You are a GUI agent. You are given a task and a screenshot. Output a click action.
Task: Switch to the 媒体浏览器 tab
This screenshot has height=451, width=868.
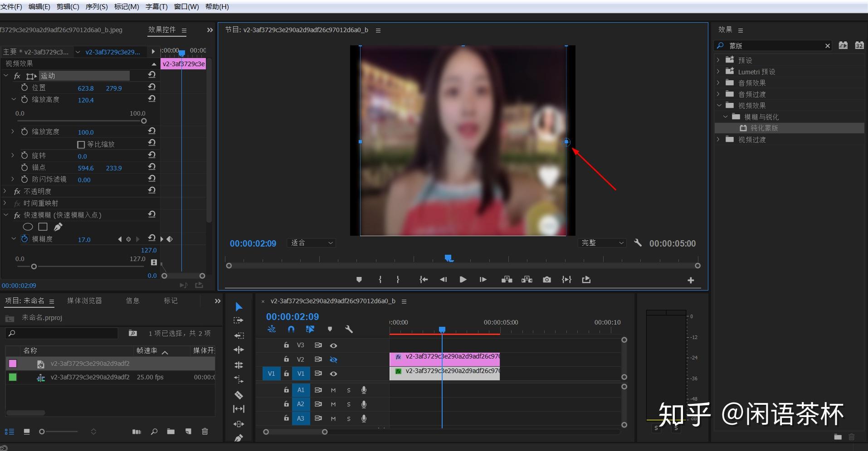[x=84, y=301]
